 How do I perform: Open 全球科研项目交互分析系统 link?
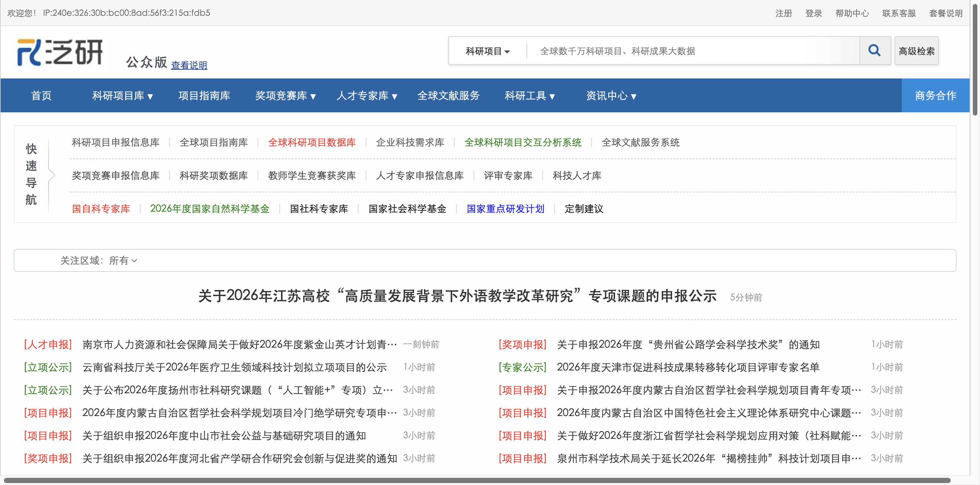pos(523,142)
